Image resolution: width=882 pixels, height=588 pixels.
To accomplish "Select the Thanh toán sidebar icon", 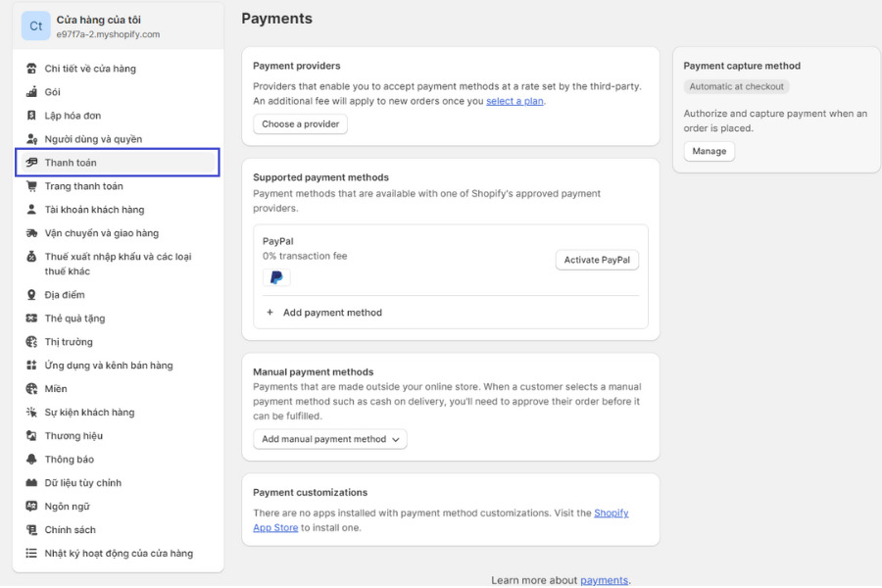I will [29, 162].
